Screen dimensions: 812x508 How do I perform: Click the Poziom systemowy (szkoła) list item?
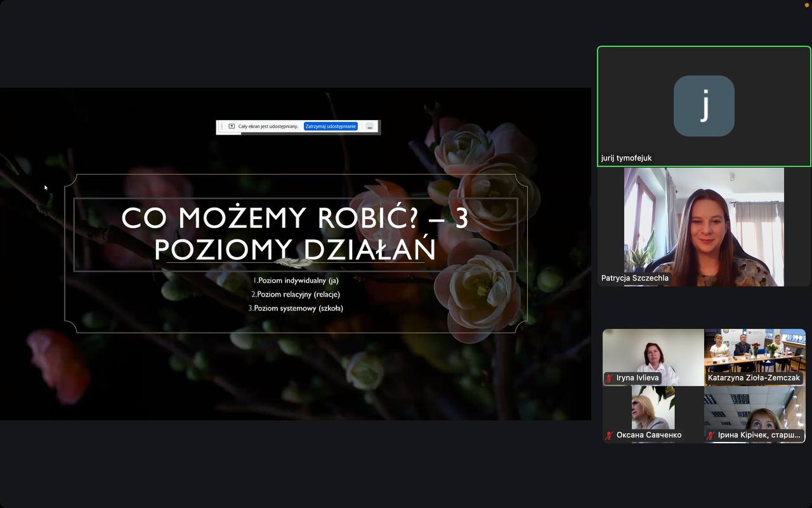coord(296,308)
